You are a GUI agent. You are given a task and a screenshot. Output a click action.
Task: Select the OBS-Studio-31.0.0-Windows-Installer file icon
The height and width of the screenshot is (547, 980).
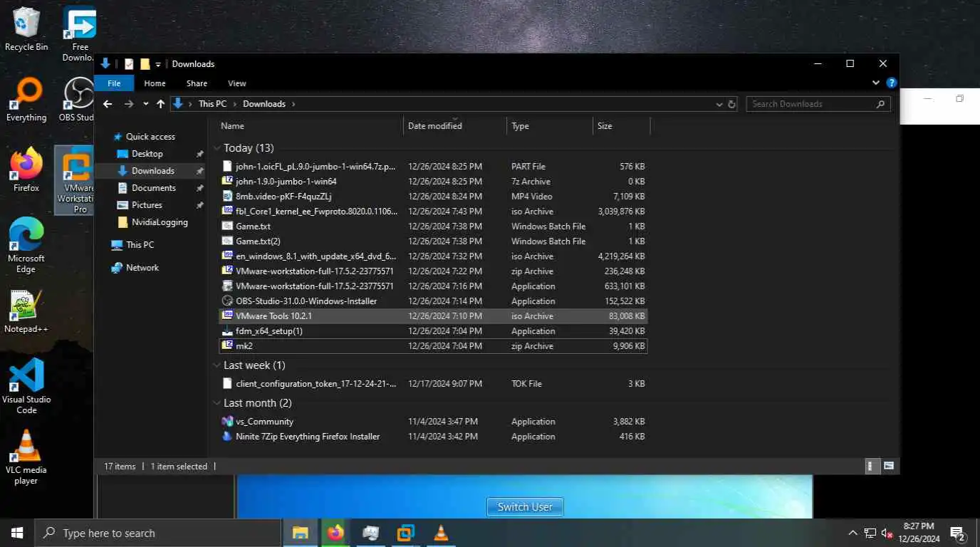228,301
